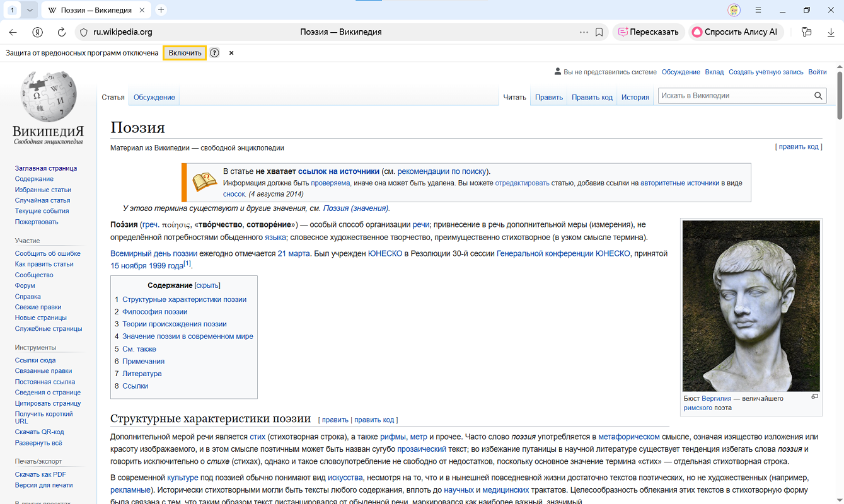Open new tab with plus icon
This screenshot has width=844, height=504.
[x=161, y=10]
